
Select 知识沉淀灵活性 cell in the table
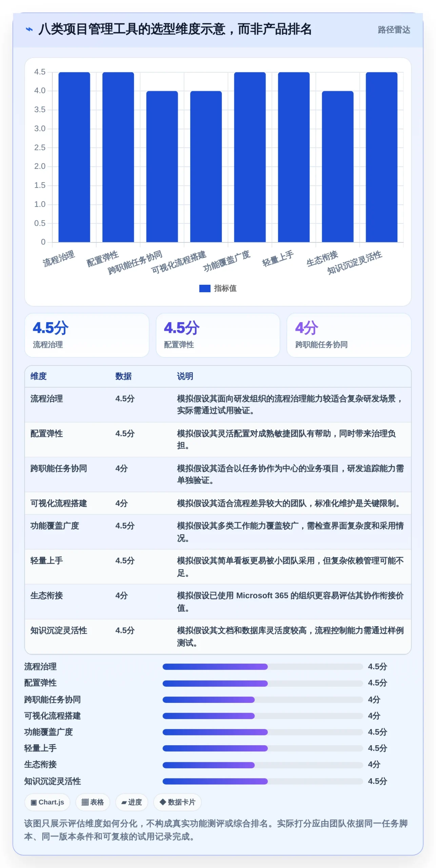pos(59,630)
